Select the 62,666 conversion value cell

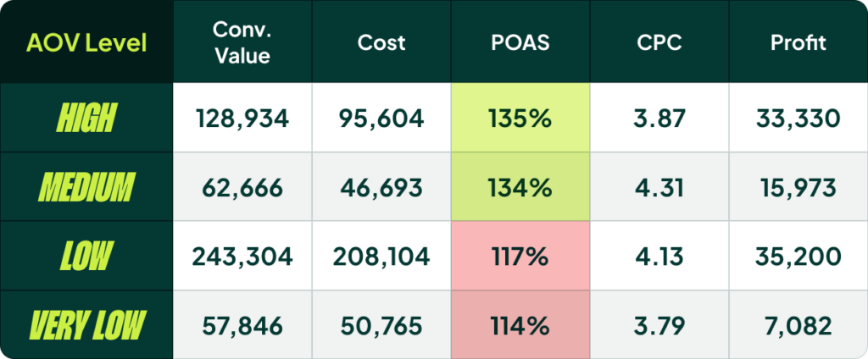tap(242, 187)
